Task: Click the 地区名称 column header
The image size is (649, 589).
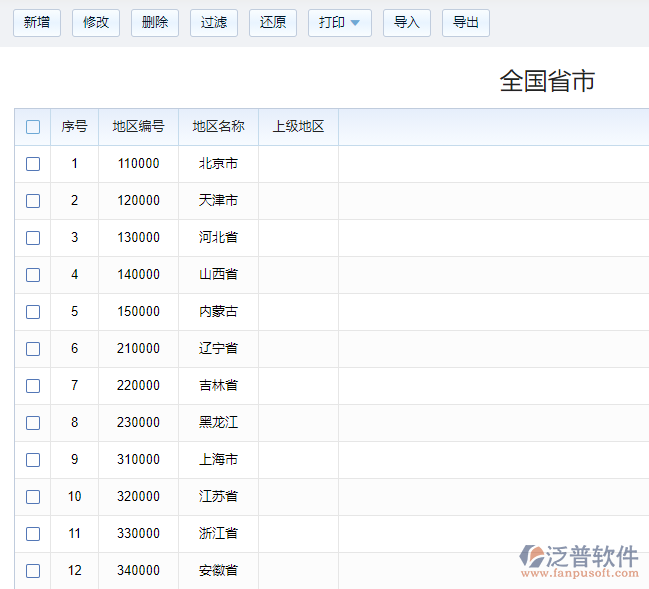Action: (x=218, y=127)
